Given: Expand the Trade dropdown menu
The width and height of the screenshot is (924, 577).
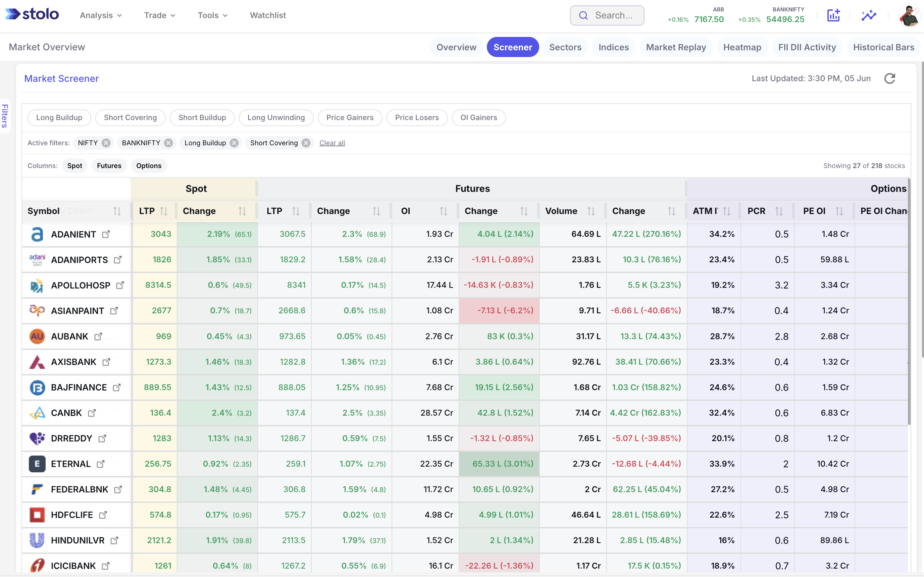Looking at the screenshot, I should [x=159, y=15].
